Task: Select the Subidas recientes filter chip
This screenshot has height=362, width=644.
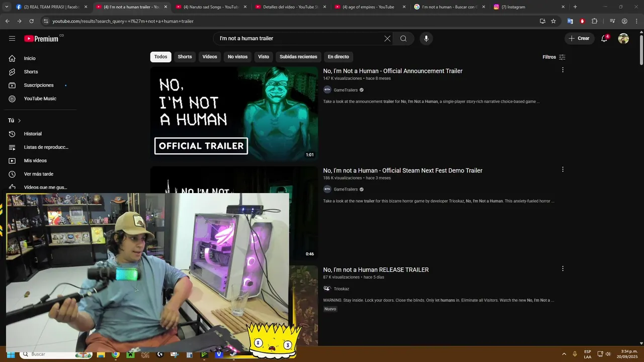Action: point(298,57)
